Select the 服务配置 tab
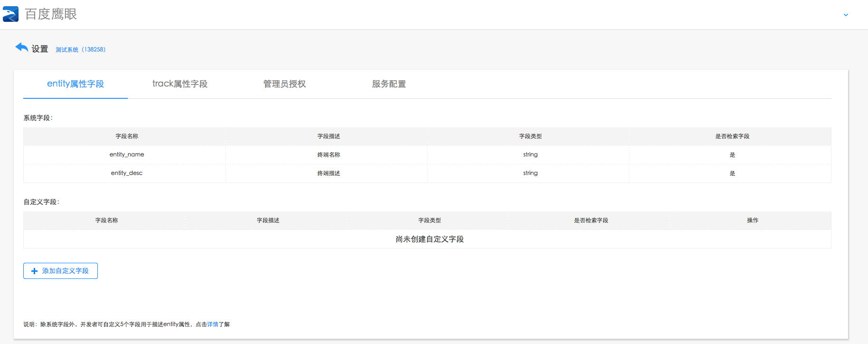Screen dimensions: 868x344 [x=389, y=84]
